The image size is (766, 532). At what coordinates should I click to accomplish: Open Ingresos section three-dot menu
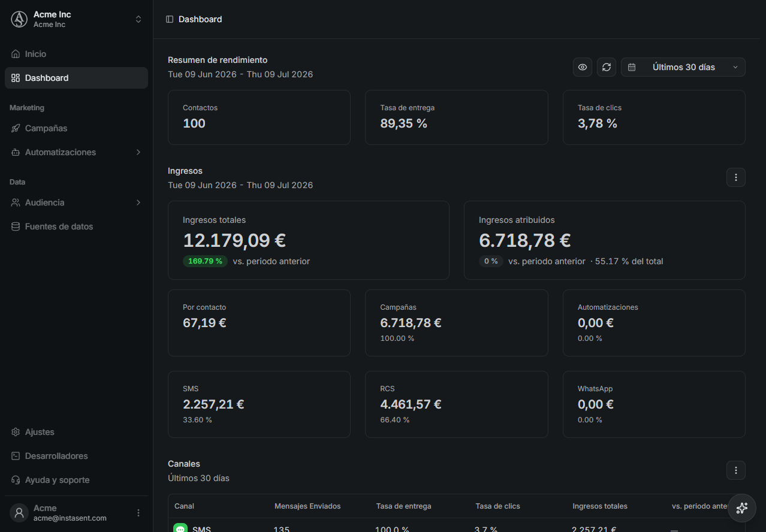tap(736, 177)
